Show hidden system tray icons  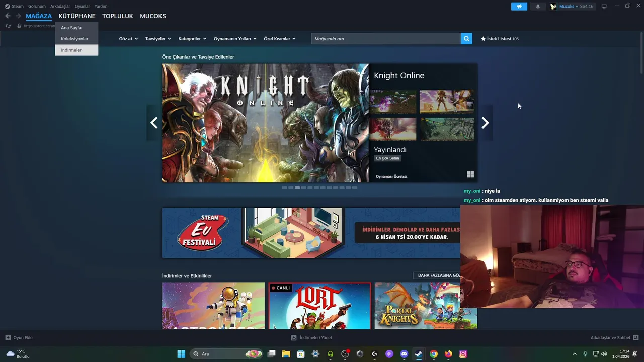coord(575,354)
